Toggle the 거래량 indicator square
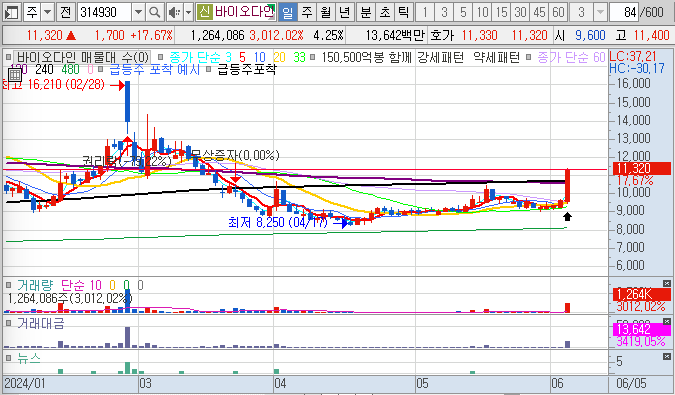675x395 pixels. click(x=9, y=284)
